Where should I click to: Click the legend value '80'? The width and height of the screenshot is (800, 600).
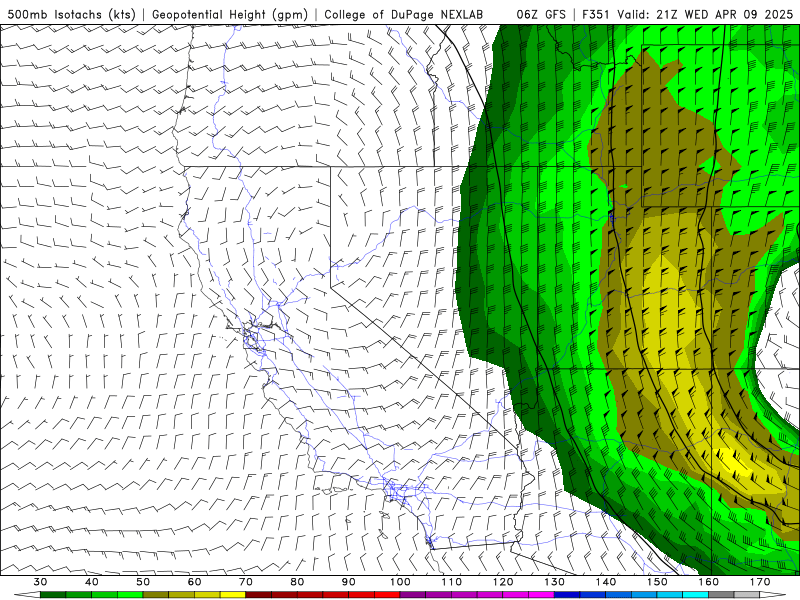coord(297,582)
